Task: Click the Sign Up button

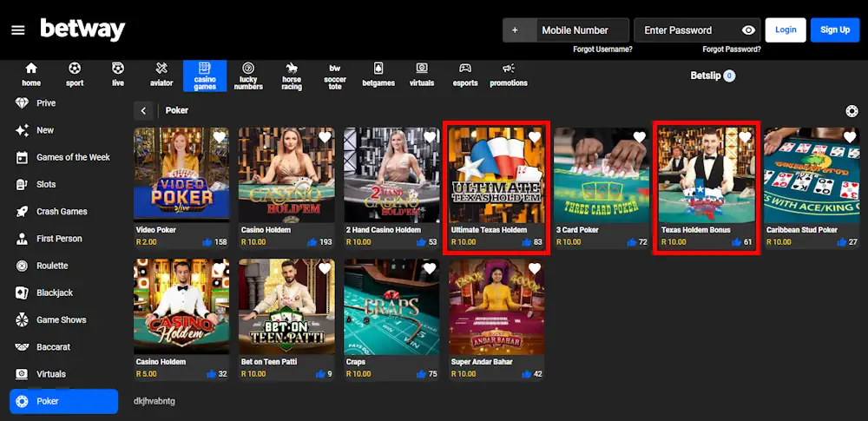Action: [835, 30]
